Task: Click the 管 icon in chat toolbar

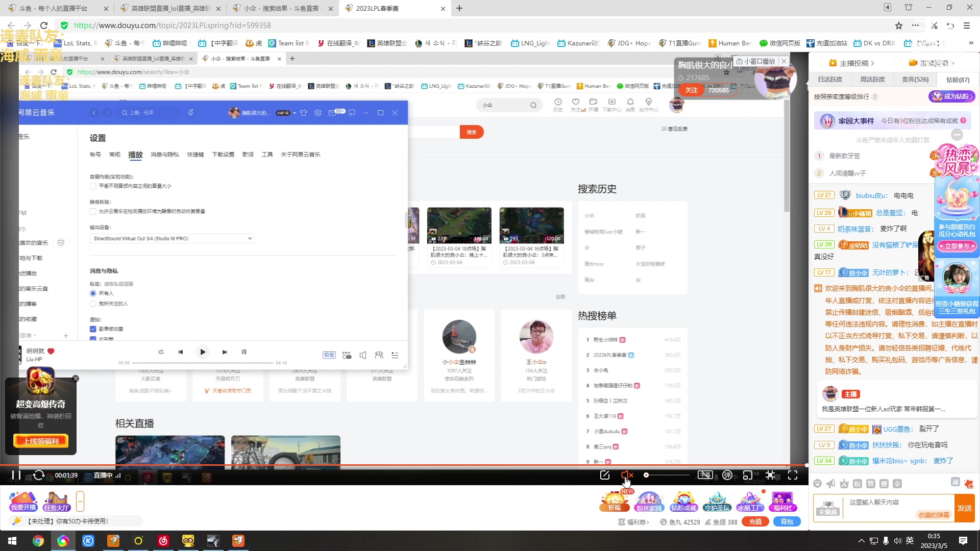Action: coord(871,484)
